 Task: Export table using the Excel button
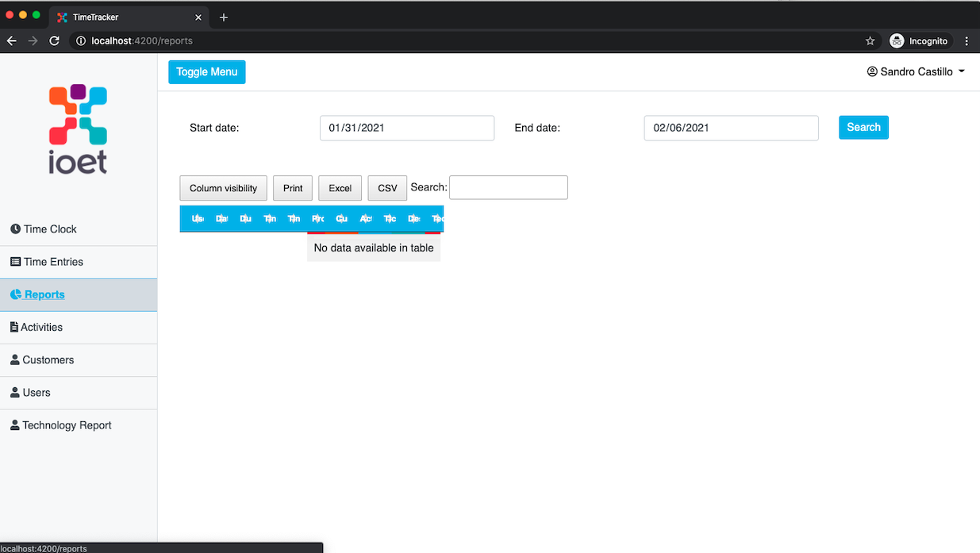click(340, 188)
